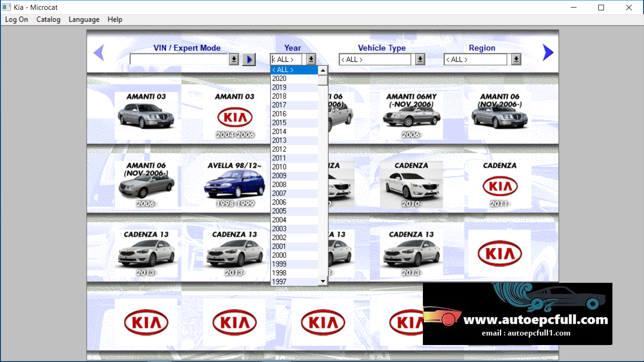
Task: Open first Kia logo tile in bottom row
Action: click(x=146, y=323)
